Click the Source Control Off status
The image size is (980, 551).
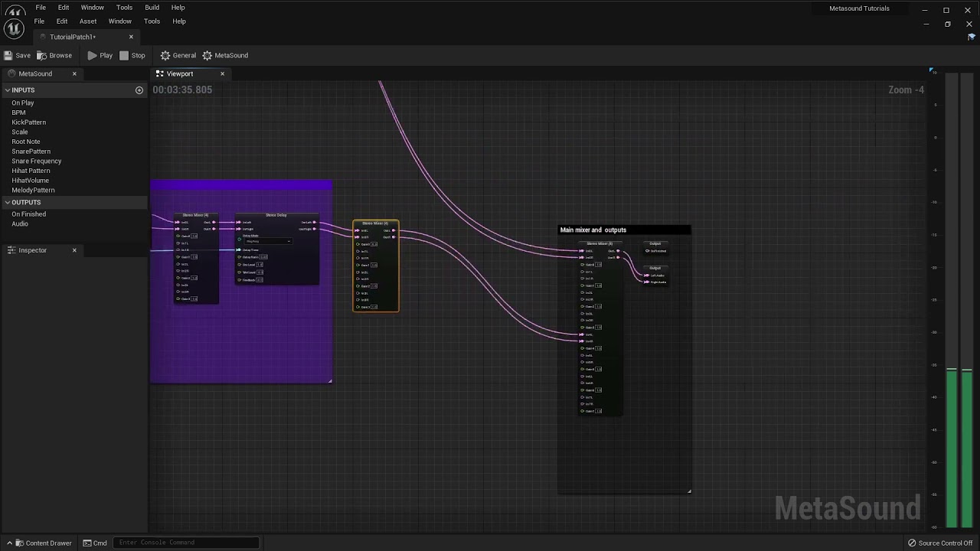[940, 543]
